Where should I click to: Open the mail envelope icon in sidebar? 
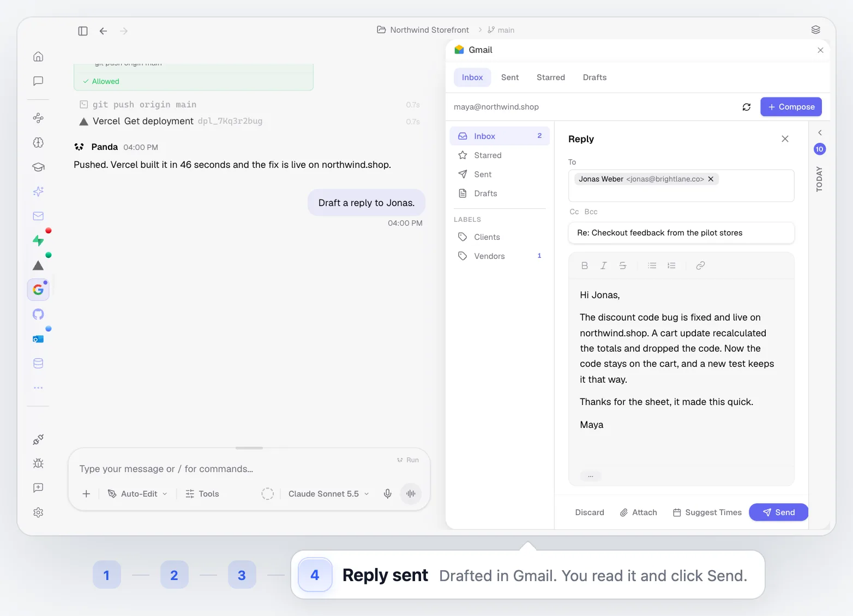[38, 216]
